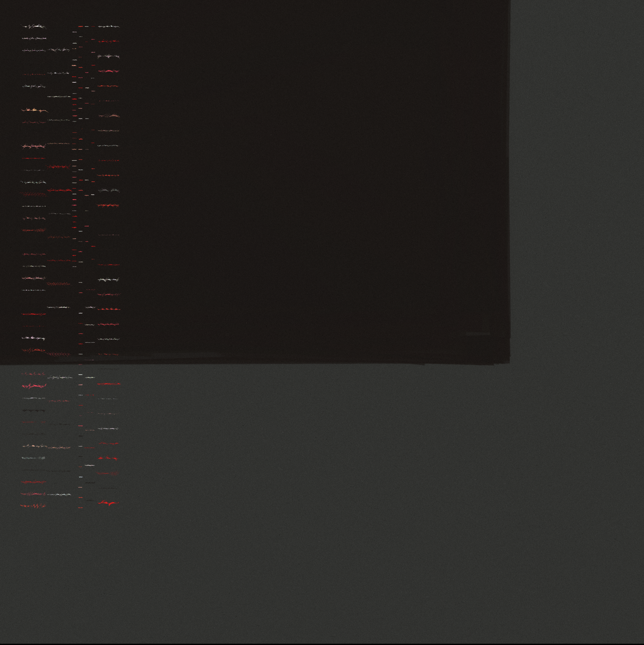Screen dimensions: 644x645
Task: Click the topmost white squiggle in the leftmost column
Action: click(34, 26)
